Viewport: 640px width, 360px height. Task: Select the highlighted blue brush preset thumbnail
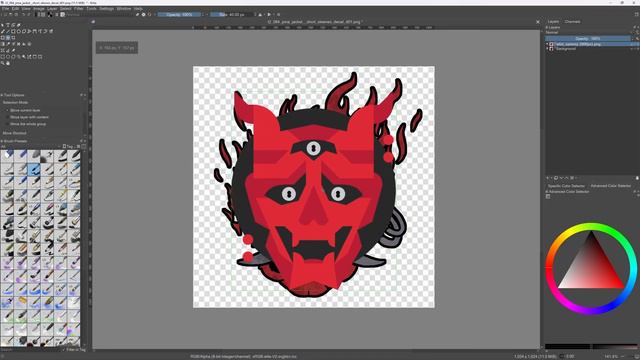click(x=33, y=169)
